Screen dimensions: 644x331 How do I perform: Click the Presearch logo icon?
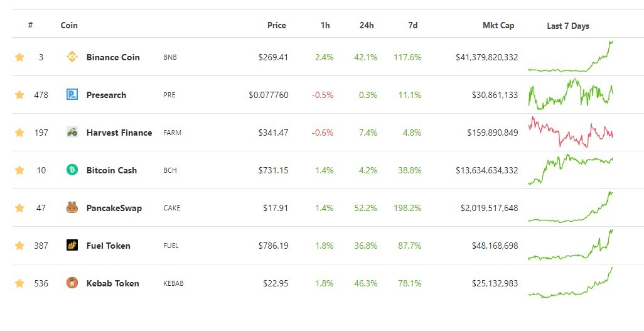(x=72, y=95)
